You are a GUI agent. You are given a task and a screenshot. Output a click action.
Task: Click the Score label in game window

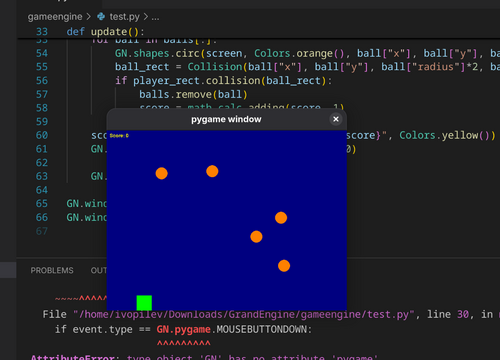pos(119,136)
